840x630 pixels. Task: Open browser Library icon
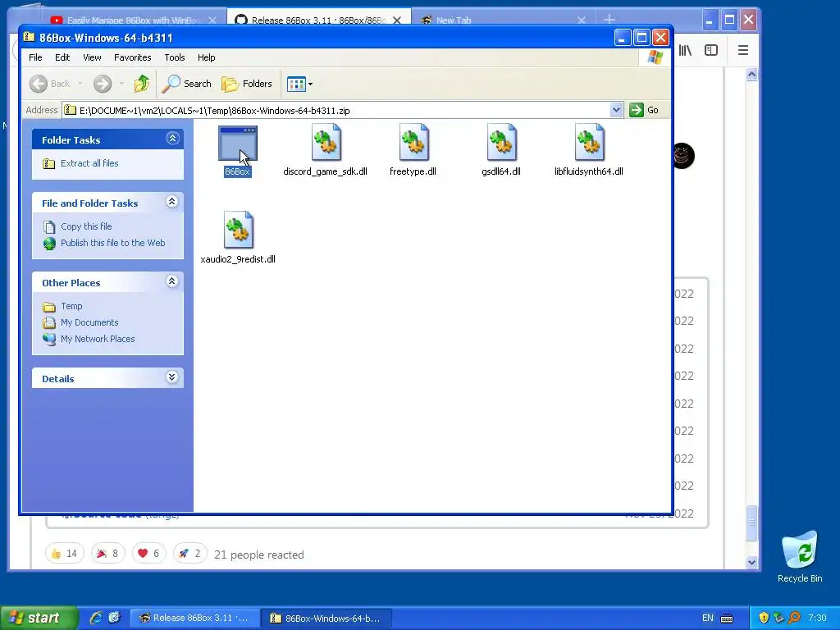685,50
